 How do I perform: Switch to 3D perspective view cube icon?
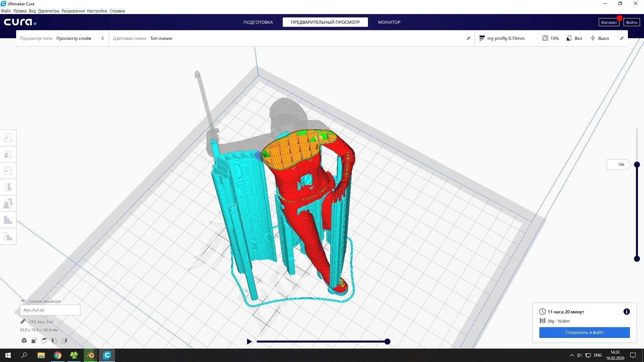tap(24, 341)
